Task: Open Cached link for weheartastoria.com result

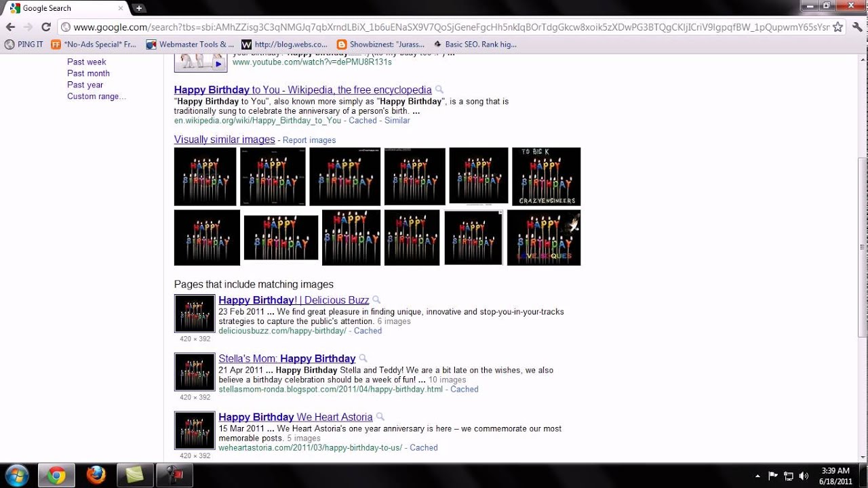Action: tap(424, 447)
